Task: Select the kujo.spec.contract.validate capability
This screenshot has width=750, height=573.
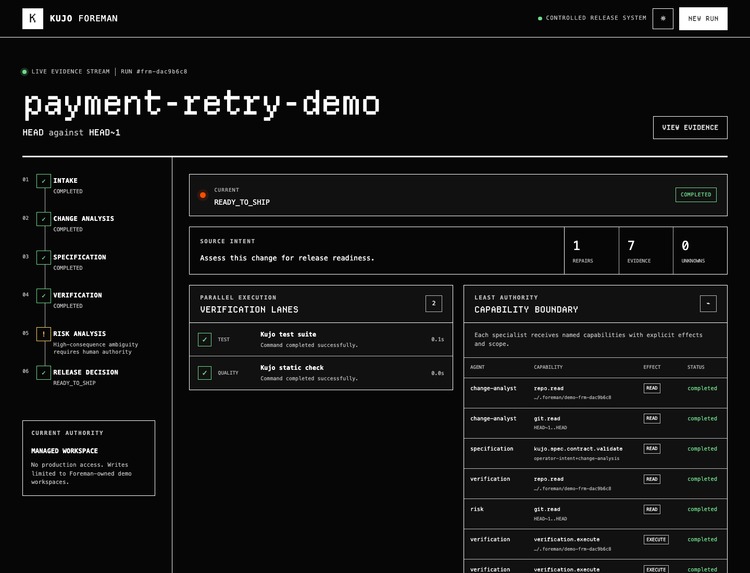Action: (x=578, y=449)
